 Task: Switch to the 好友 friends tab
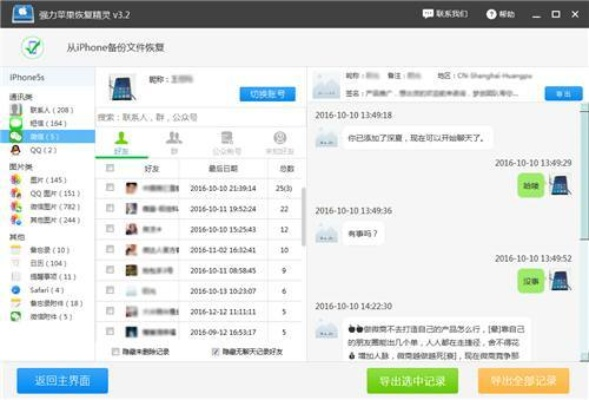coord(121,143)
